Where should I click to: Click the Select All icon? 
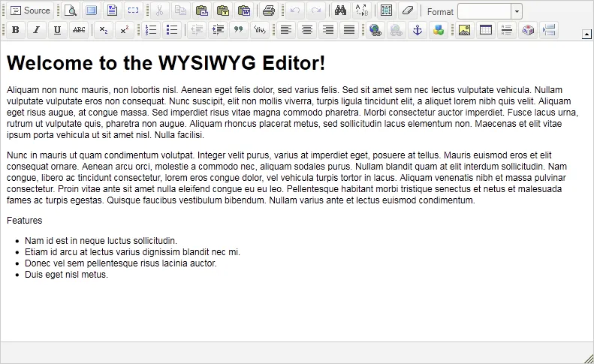(386, 11)
